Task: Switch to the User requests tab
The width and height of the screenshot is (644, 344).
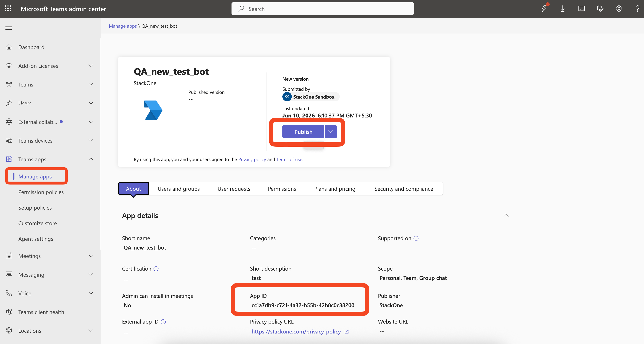Action: [x=234, y=189]
